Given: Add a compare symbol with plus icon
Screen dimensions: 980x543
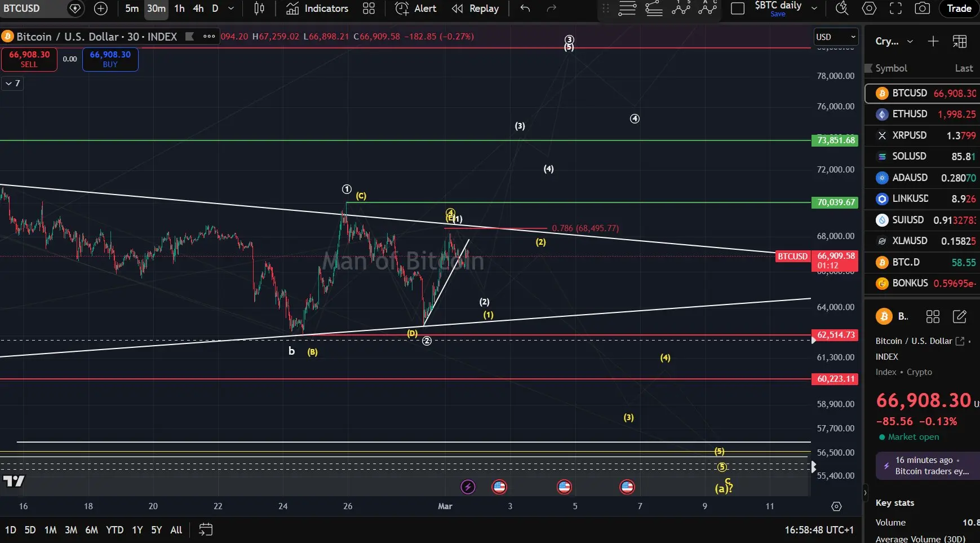Looking at the screenshot, I should 100,8.
